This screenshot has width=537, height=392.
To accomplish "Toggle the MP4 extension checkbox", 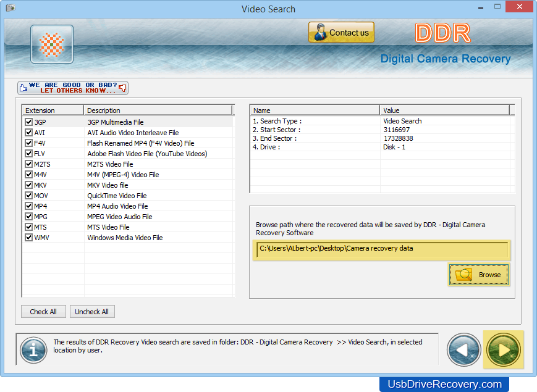I will pos(29,206).
